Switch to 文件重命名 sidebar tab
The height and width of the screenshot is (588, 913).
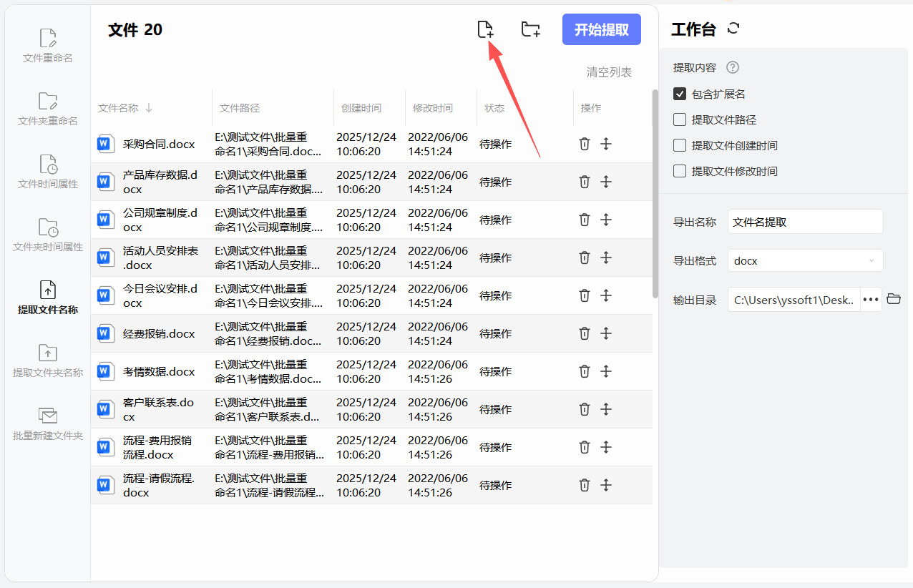pos(48,45)
